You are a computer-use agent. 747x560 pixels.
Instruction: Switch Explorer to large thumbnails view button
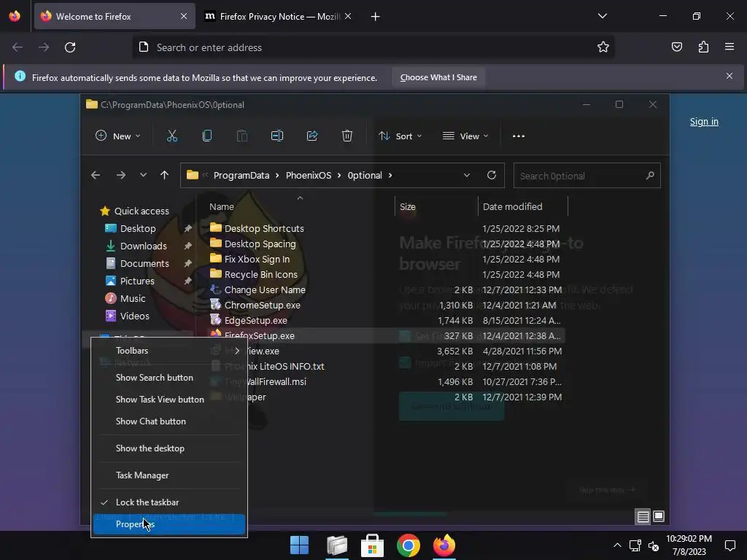[659, 516]
